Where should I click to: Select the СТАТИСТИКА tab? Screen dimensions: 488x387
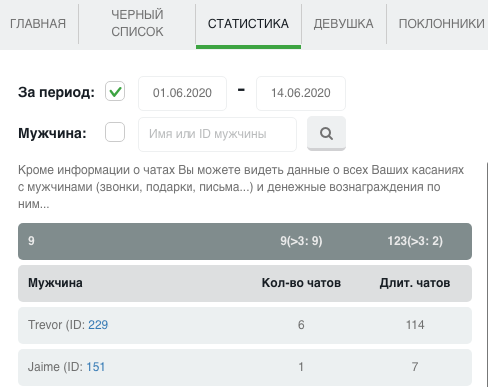[248, 24]
